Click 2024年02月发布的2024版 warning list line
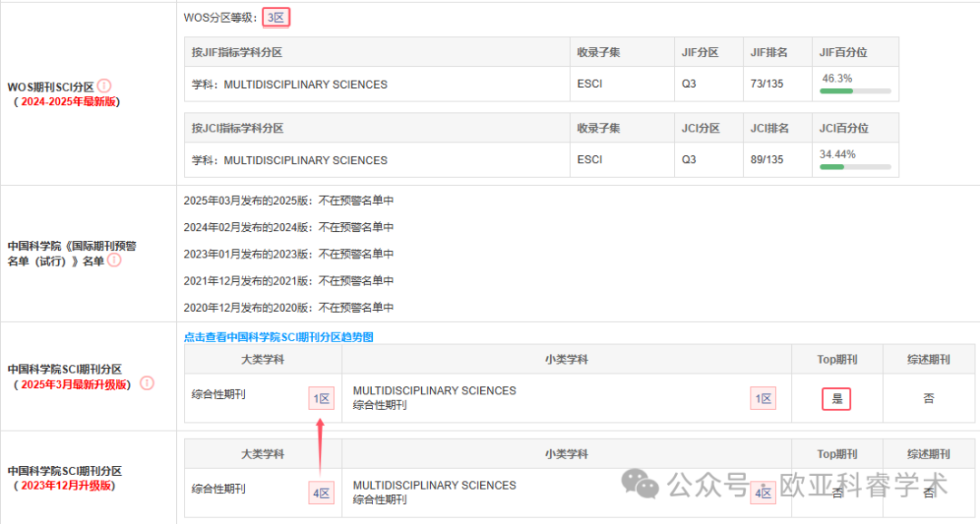The width and height of the screenshot is (980, 524). [x=289, y=228]
